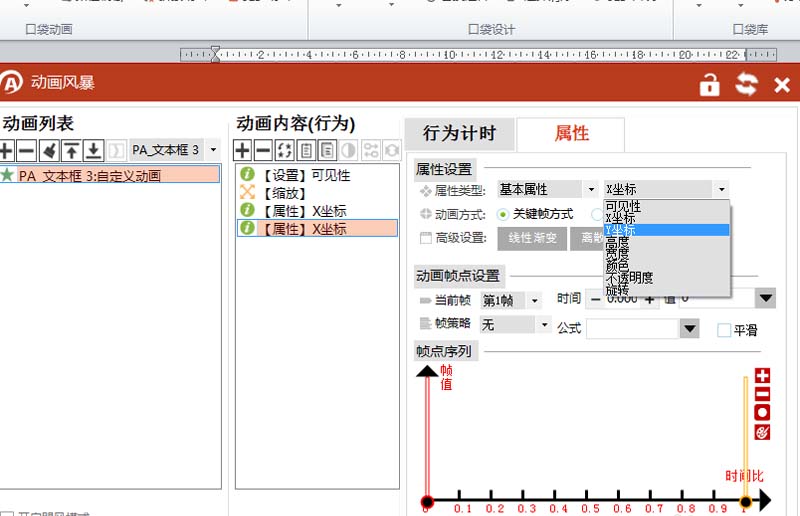Click the broom clear icon in 动画列表
Image resolution: width=800 pixels, height=516 pixels.
tap(49, 151)
